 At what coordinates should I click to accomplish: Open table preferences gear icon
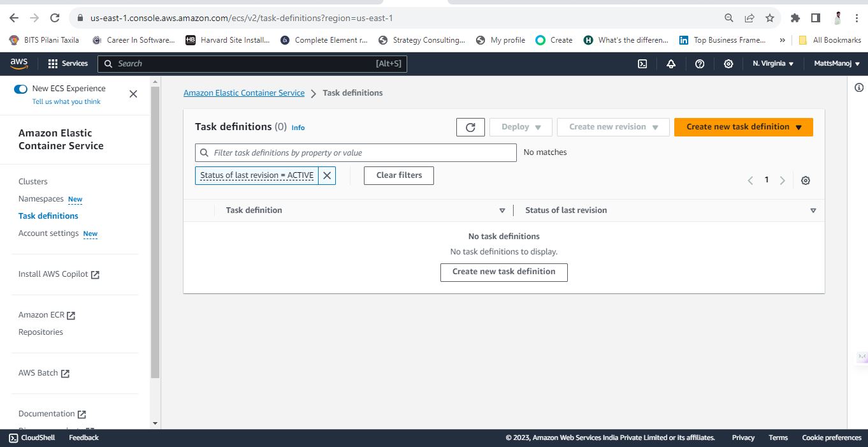(x=806, y=180)
